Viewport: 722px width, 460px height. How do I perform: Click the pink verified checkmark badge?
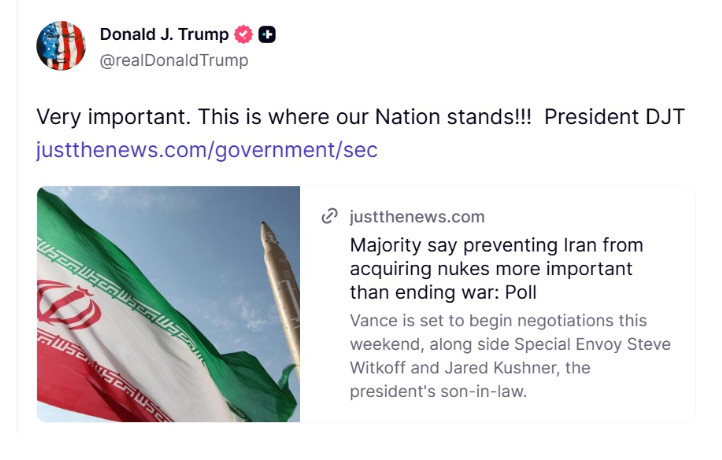pos(243,35)
